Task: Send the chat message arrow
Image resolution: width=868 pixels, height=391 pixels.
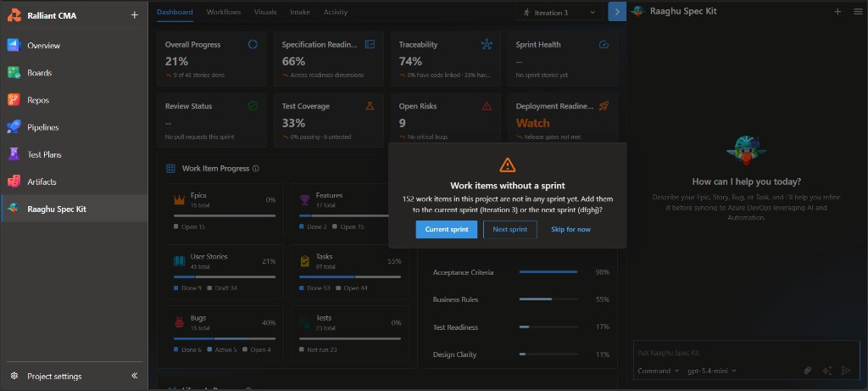Action: (x=845, y=371)
